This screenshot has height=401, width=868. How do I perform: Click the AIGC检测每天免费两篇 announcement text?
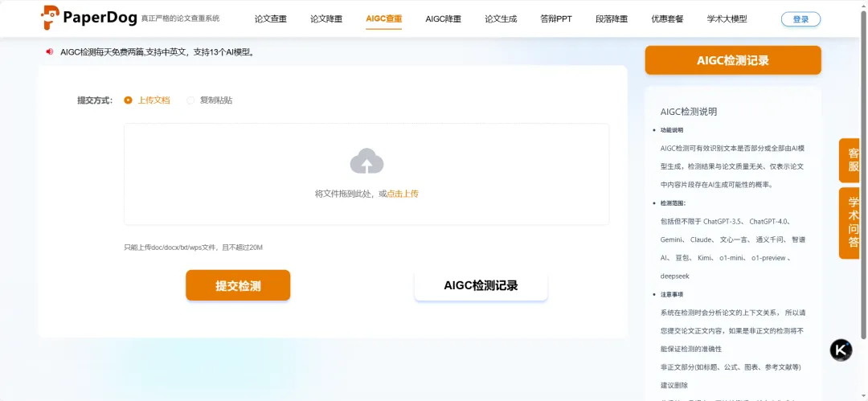(157, 52)
